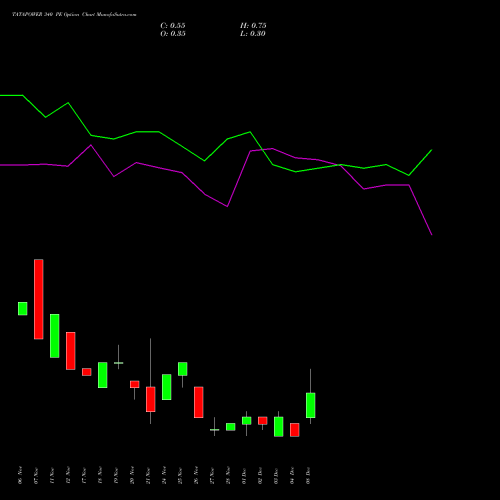Click the '03 Dec' date axis label

pyautogui.click(x=276, y=475)
